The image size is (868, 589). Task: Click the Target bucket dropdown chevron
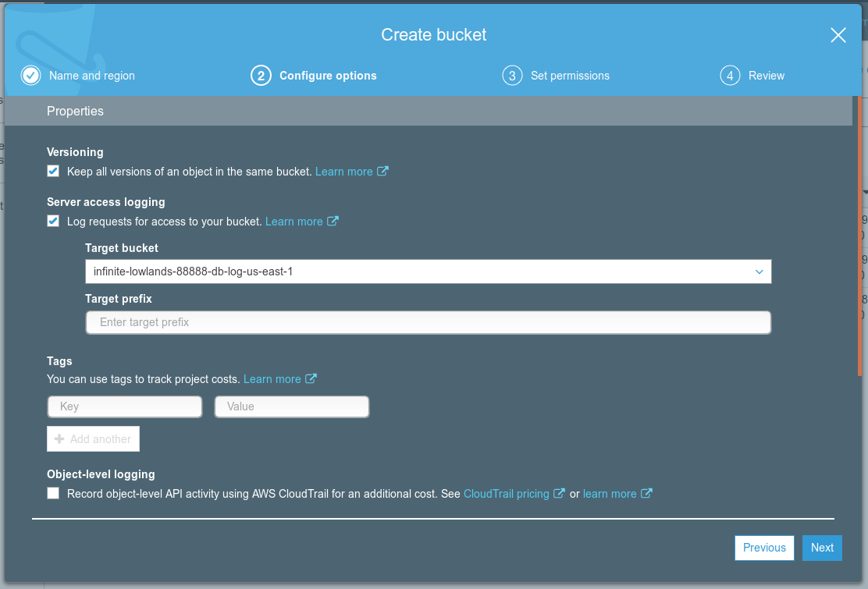tap(759, 271)
